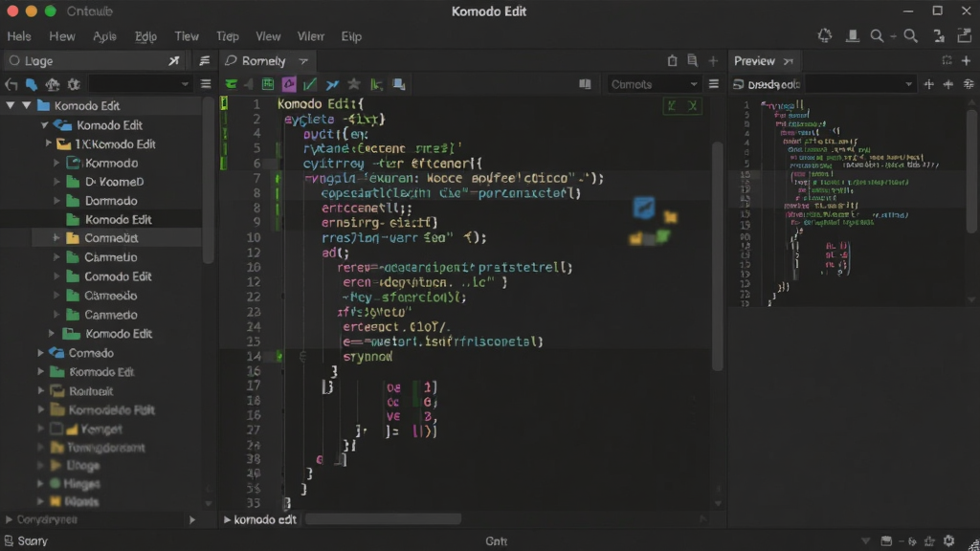Open the gear icon beside the left panel combo box

pos(74,84)
